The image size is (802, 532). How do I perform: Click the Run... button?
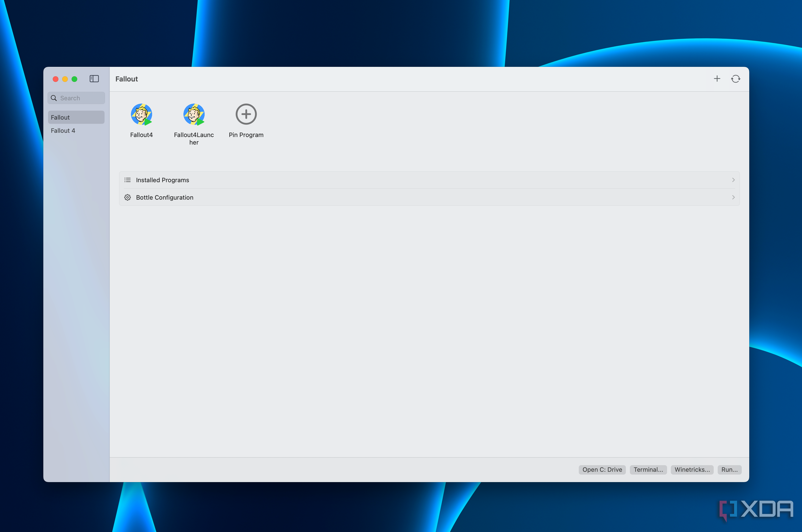pyautogui.click(x=729, y=470)
